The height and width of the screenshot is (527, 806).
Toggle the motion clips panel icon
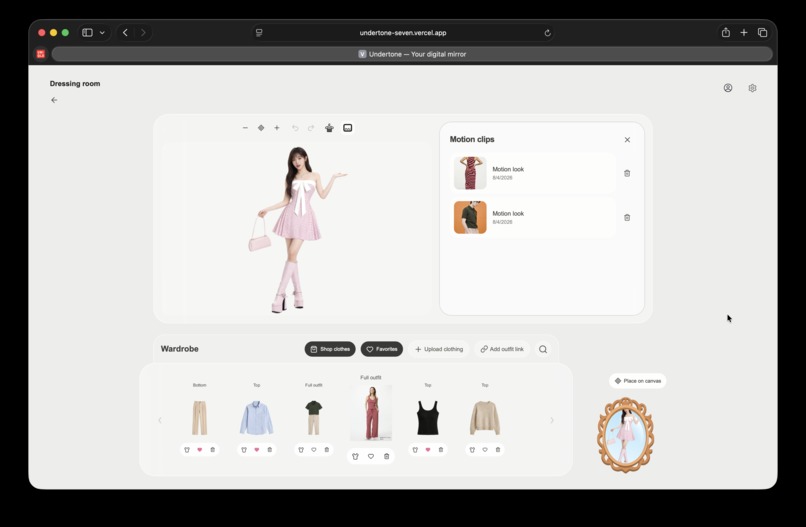point(348,128)
